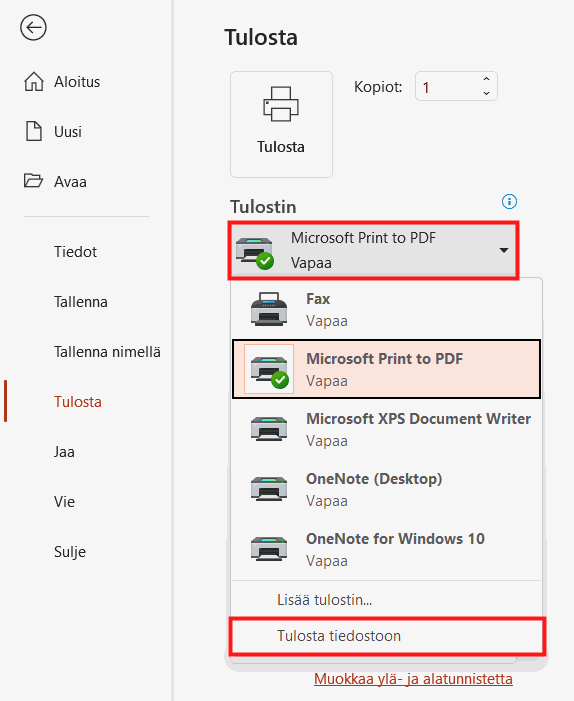
Task: Select the Tulosta sidebar item
Action: [78, 402]
